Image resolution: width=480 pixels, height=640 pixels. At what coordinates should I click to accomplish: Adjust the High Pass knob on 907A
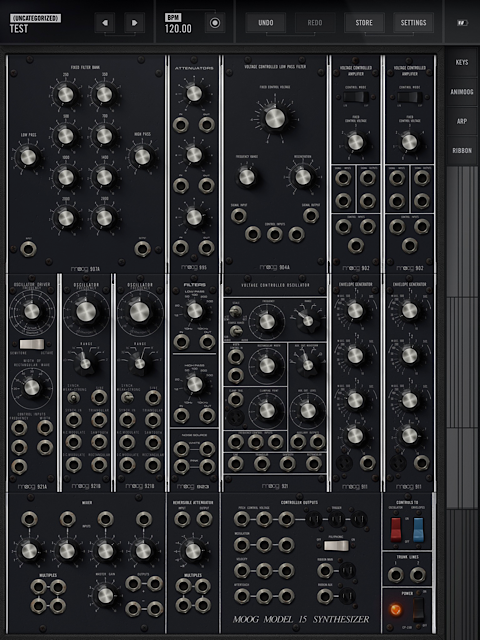(x=142, y=157)
